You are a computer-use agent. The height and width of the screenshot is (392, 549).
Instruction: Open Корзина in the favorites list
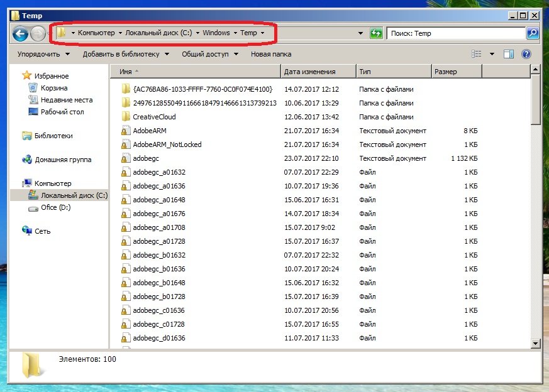[54, 88]
